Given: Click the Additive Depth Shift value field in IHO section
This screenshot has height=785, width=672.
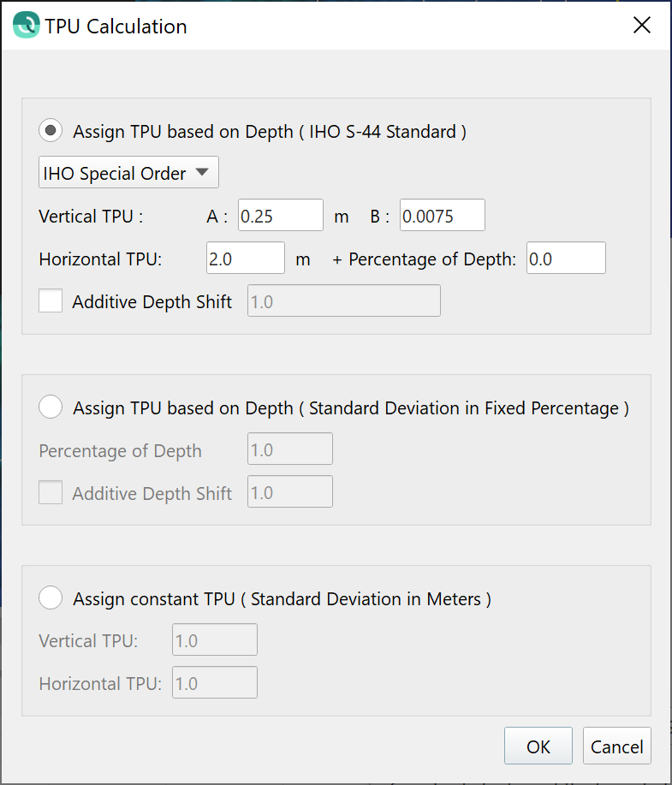Looking at the screenshot, I should click(343, 301).
